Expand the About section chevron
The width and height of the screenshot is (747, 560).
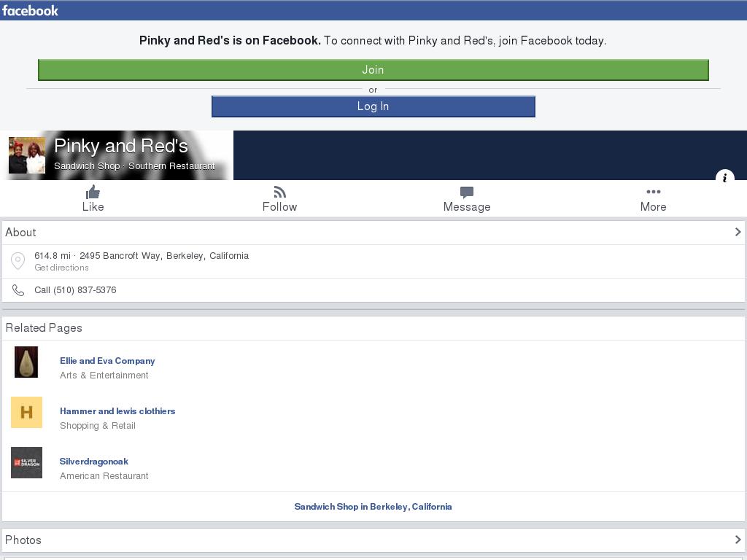738,232
